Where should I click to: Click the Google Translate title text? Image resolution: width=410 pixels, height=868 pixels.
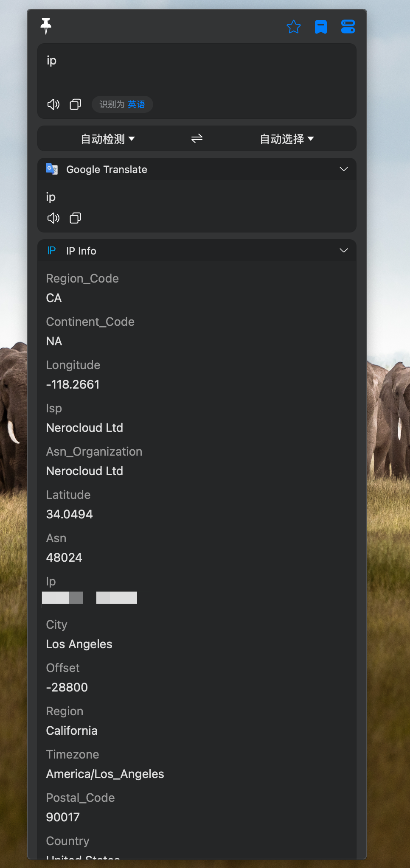pyautogui.click(x=107, y=169)
